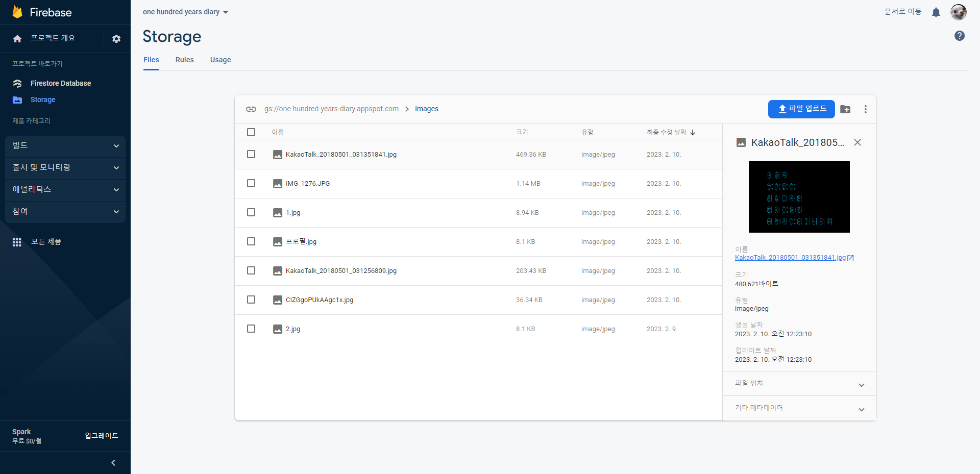The height and width of the screenshot is (474, 980).
Task: Click the image icon of IMG_1276.JPG
Action: [x=278, y=184]
